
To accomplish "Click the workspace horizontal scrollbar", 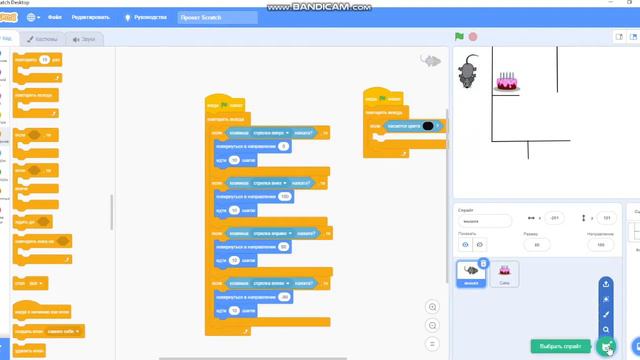I will pyautogui.click(x=253, y=358).
